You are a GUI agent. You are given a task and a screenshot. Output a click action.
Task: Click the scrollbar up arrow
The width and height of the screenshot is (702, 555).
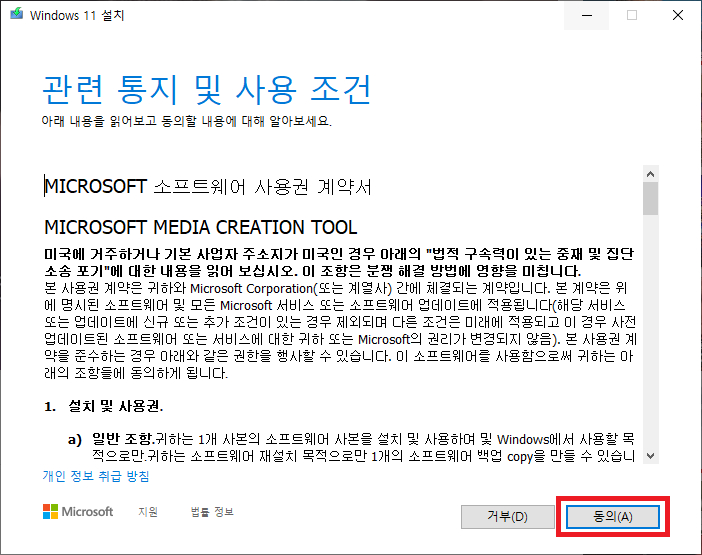[x=651, y=174]
